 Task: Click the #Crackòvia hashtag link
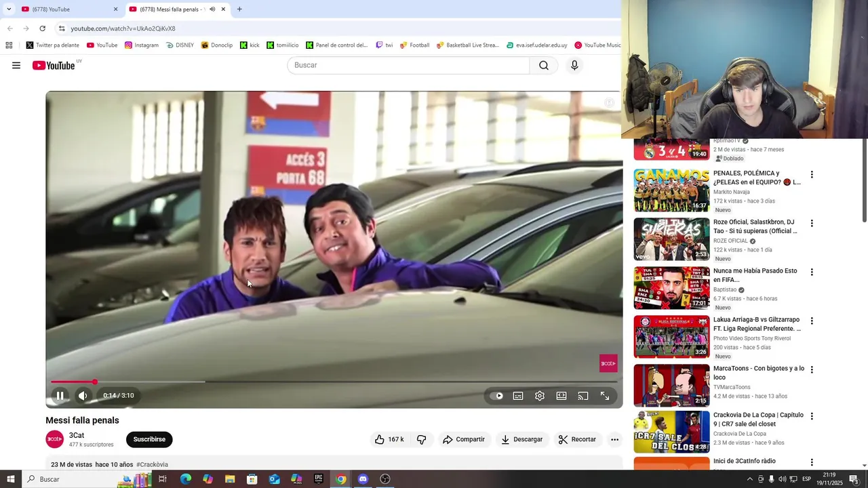click(152, 464)
